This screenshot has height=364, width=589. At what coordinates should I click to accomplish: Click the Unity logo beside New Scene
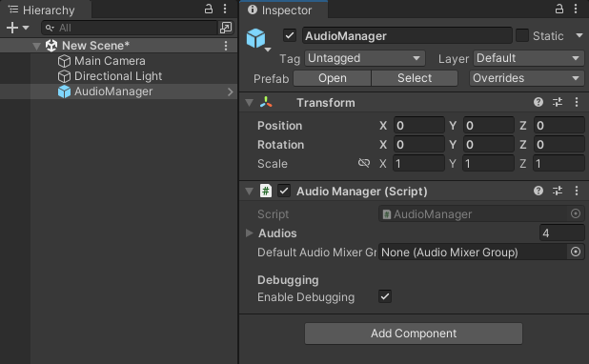click(x=51, y=46)
